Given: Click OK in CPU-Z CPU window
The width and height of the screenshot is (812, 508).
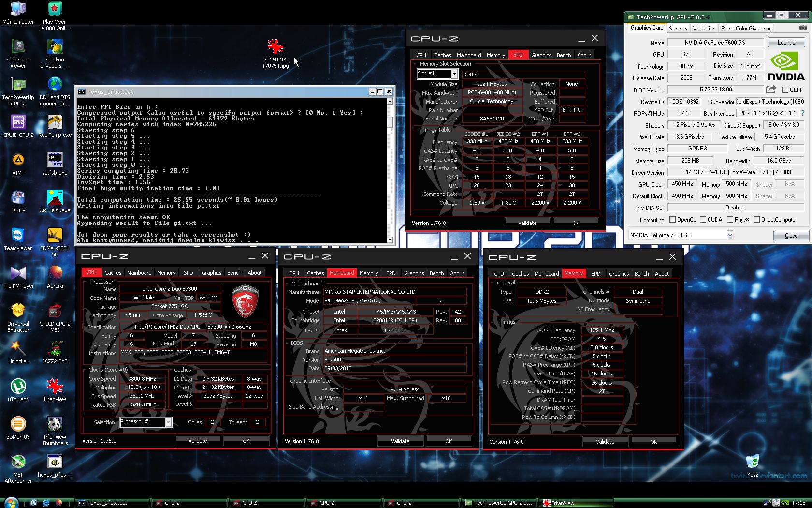Looking at the screenshot, I should (246, 441).
